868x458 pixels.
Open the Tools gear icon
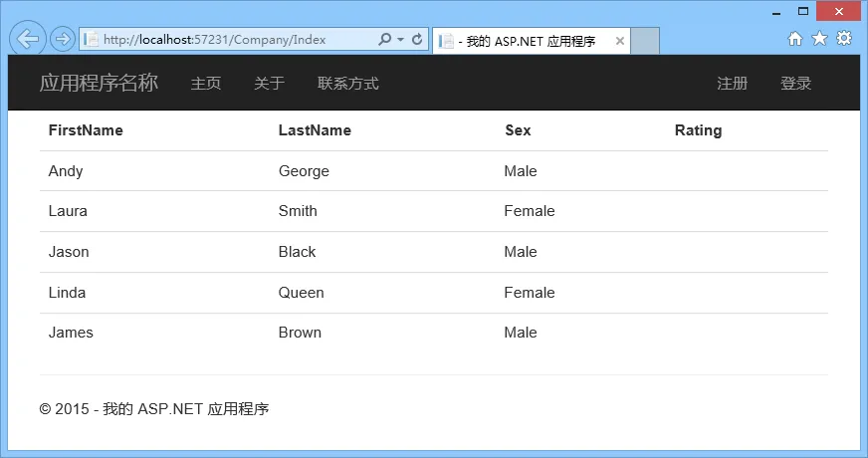[x=843, y=39]
